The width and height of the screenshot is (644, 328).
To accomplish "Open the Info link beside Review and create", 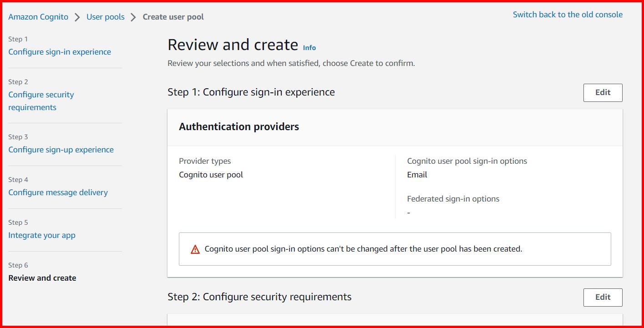I will pyautogui.click(x=309, y=47).
